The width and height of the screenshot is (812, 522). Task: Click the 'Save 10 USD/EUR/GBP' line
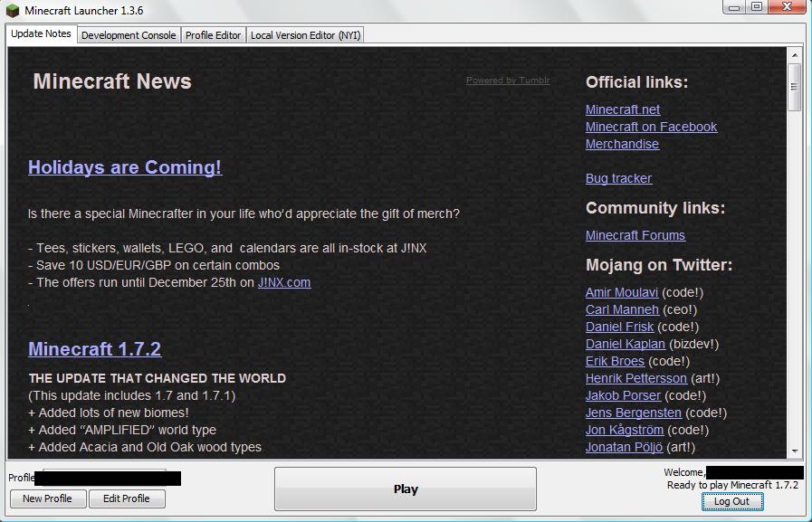tap(154, 265)
